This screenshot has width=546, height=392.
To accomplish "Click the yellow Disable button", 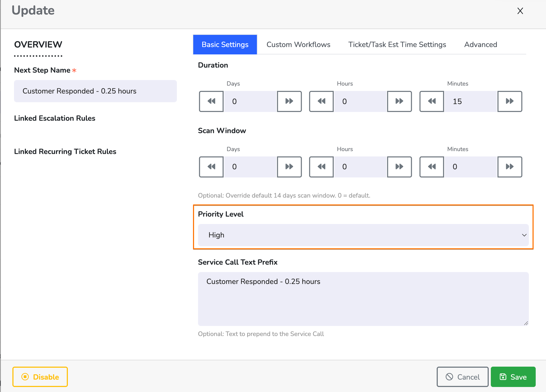I will [x=40, y=377].
